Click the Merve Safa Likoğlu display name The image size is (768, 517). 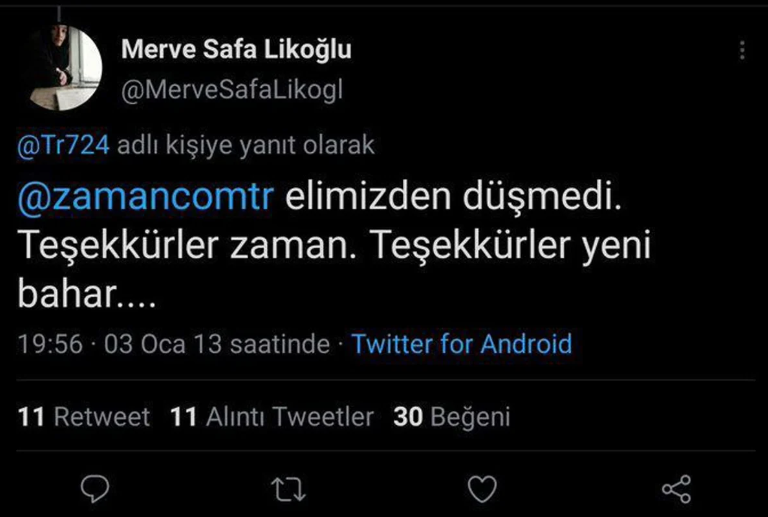click(236, 49)
